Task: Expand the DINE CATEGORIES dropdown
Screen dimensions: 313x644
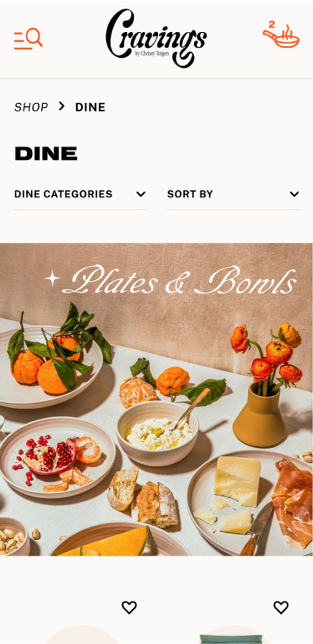Action: 80,194
